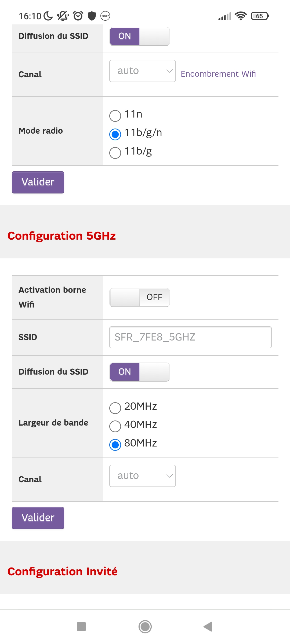The image size is (290, 644).
Task: Tap the Android back navigation triangle
Action: [x=208, y=627]
